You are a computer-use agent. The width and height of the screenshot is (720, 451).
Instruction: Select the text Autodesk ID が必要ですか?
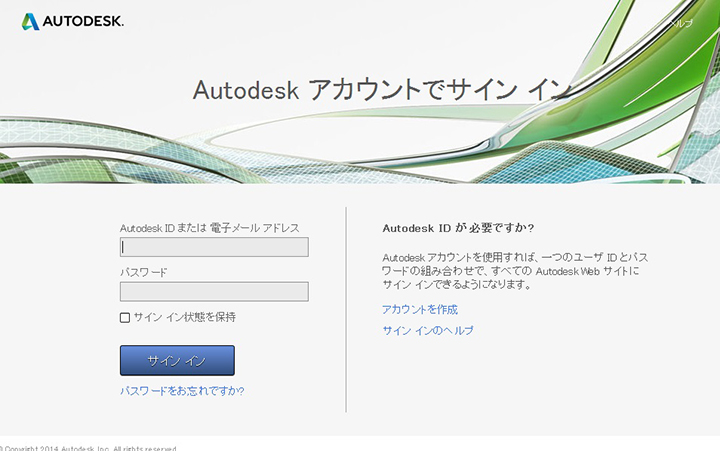point(458,228)
